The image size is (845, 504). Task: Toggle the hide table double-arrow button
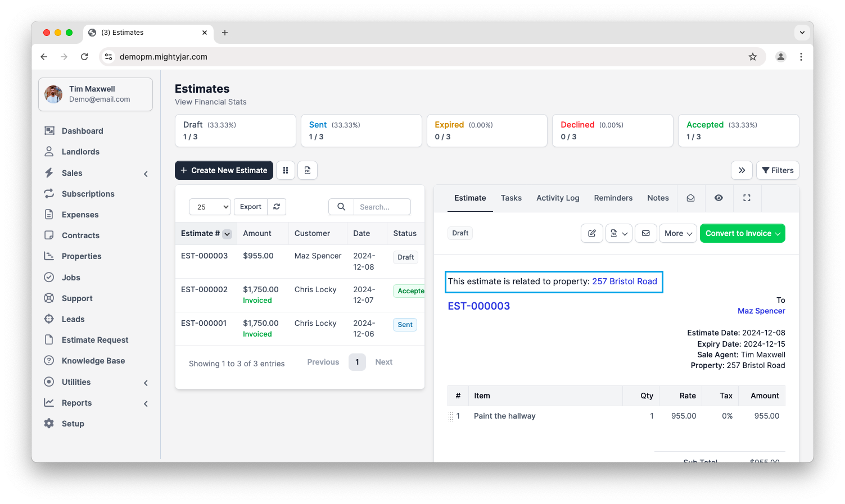742,170
